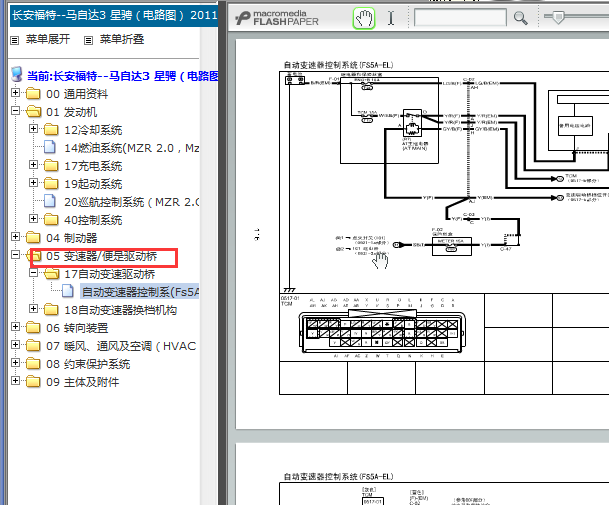609x505 pixels.
Task: Expand the 19起动系统 node
Action: point(33,183)
